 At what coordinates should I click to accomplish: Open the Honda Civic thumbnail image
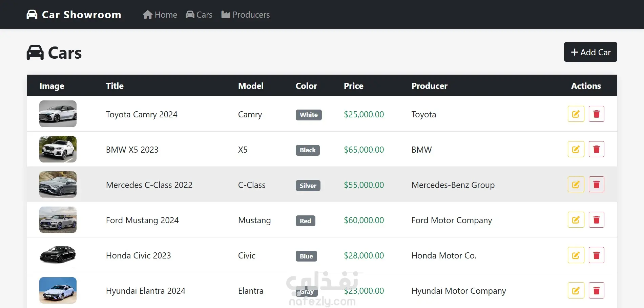pos(58,255)
